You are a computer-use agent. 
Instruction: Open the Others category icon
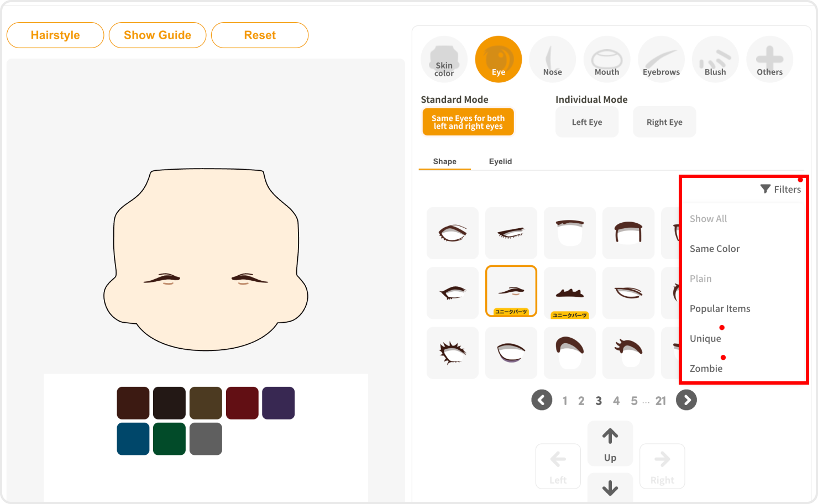coord(769,60)
